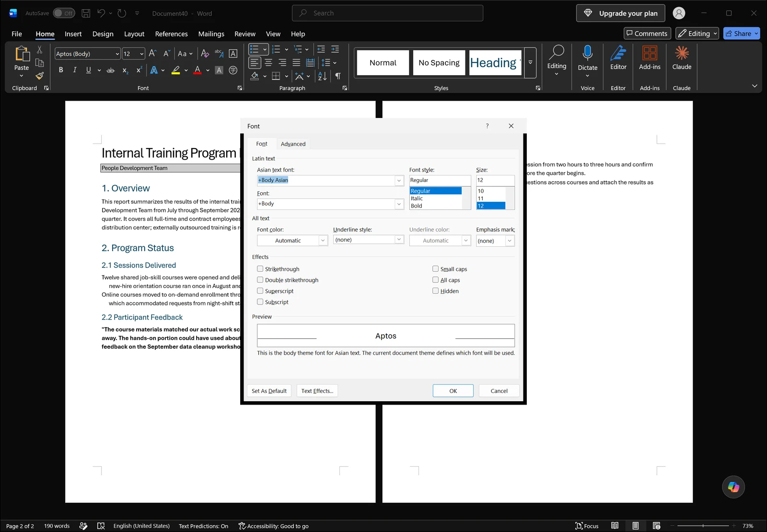This screenshot has width=767, height=532.
Task: Open the Editing mode dropdown
Action: click(697, 34)
